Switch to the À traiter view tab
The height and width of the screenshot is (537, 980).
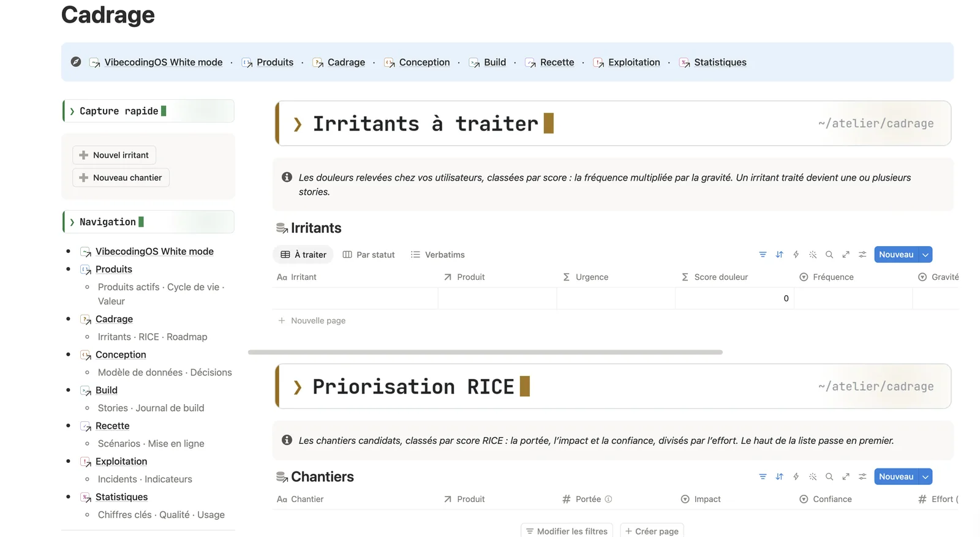(303, 255)
